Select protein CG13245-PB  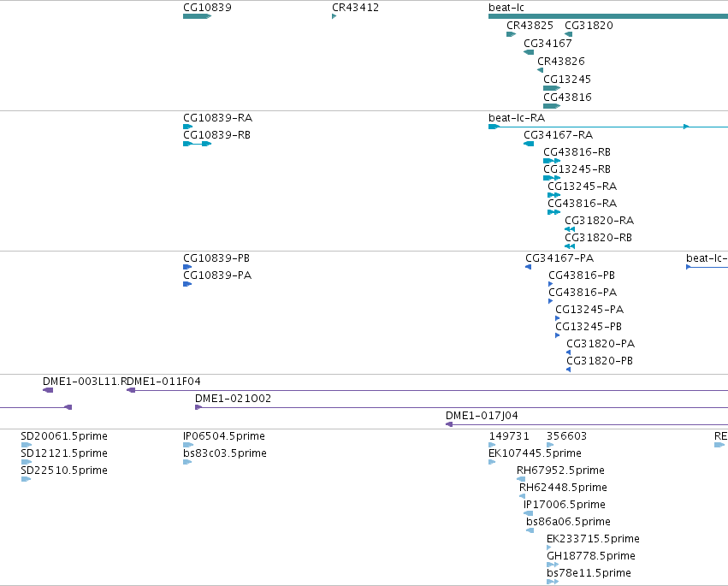[x=589, y=328]
